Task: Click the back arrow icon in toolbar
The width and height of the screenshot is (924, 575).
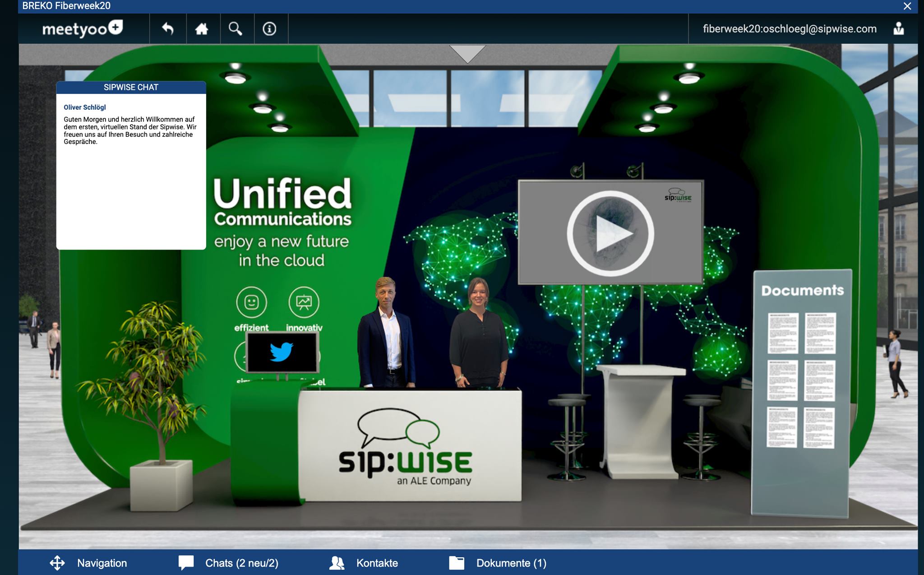Action: pyautogui.click(x=168, y=28)
